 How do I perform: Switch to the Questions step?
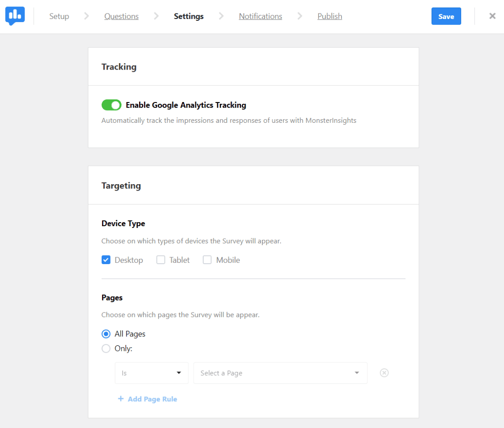point(121,16)
